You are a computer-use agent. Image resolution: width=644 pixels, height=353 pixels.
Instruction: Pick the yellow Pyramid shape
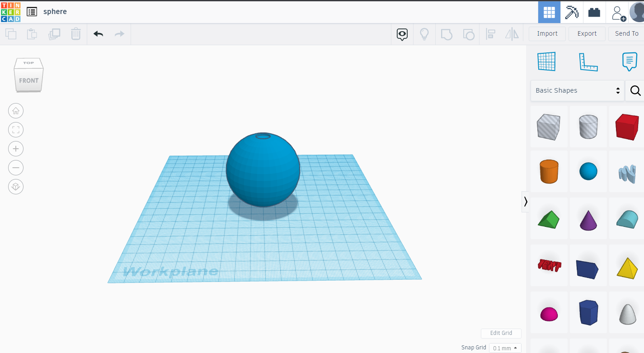(627, 268)
